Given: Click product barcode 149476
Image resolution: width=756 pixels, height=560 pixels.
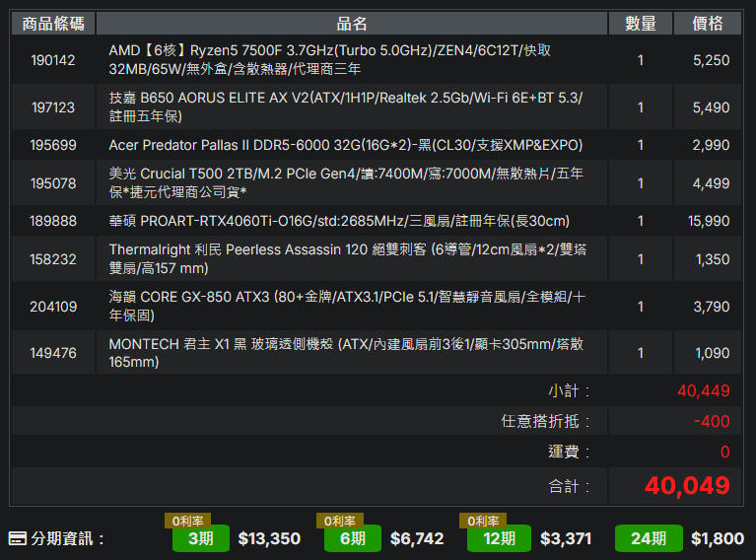Looking at the screenshot, I should (53, 353).
